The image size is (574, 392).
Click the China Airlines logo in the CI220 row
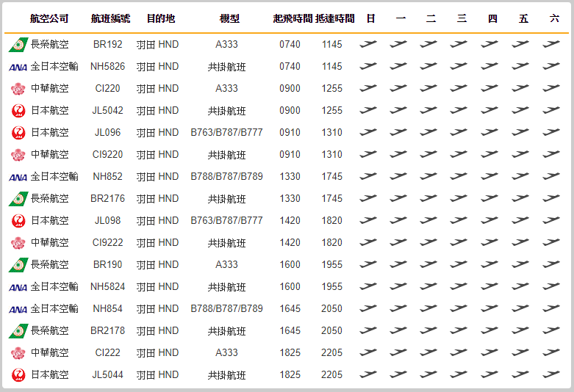[x=18, y=89]
